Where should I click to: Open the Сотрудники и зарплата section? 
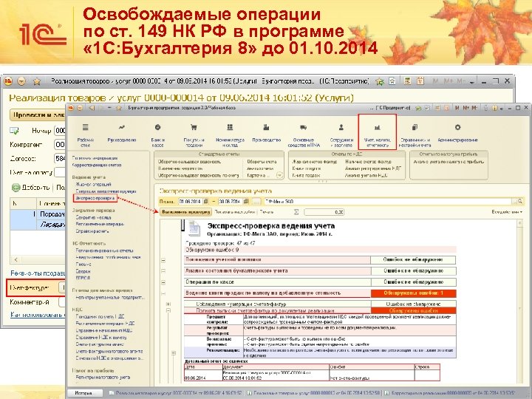[341, 134]
